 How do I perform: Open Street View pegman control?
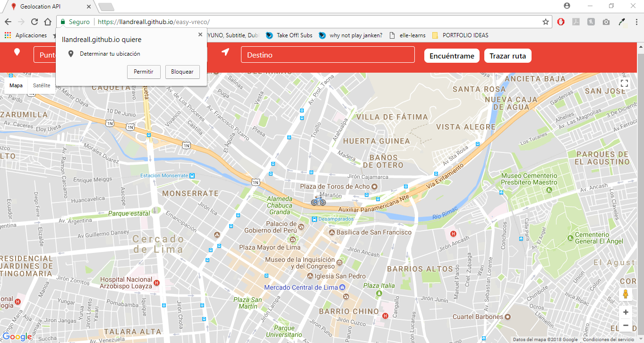tap(626, 294)
